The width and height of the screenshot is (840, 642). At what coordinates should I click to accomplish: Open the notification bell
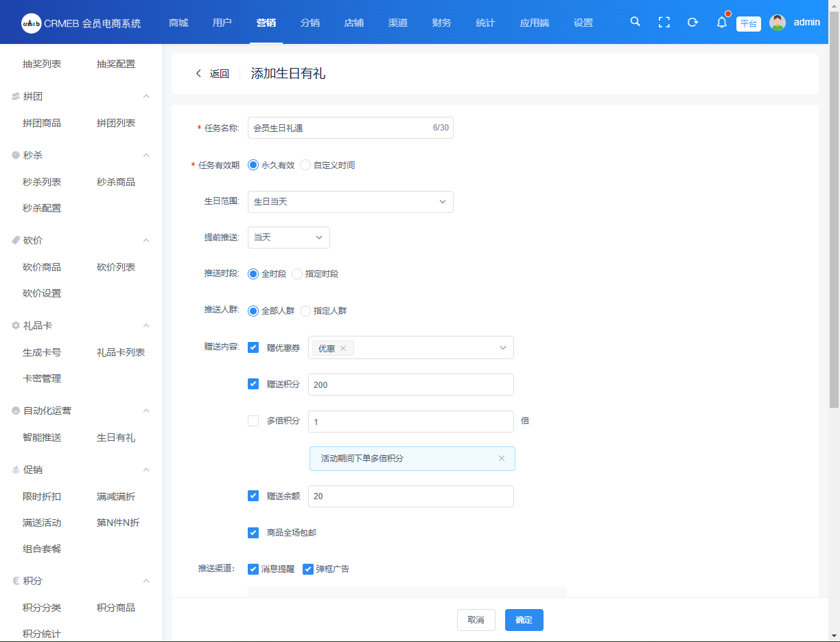tap(721, 23)
